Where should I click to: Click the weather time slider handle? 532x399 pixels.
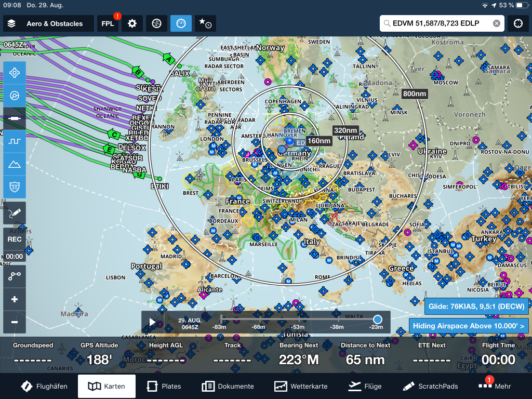click(377, 320)
